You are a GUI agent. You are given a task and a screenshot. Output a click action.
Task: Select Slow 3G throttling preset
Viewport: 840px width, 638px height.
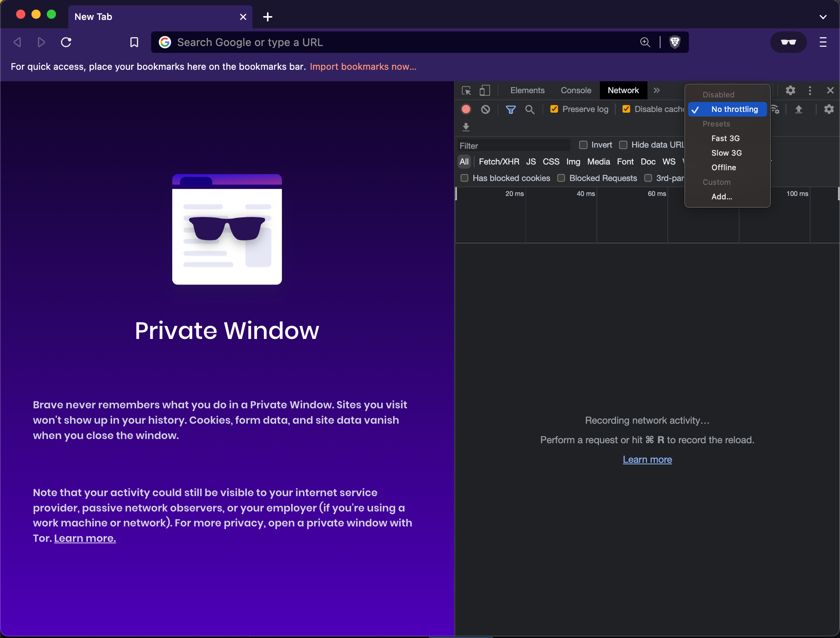point(727,153)
